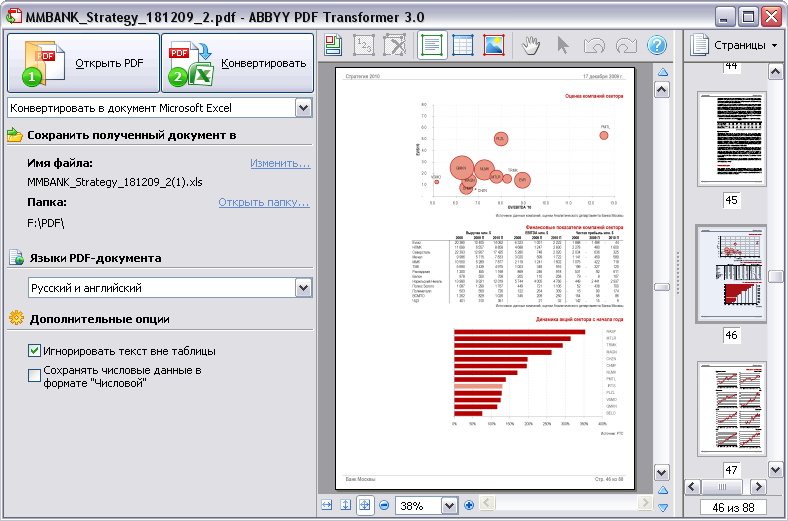Click the document scroll down arrow
788x521 pixels.
coord(662,472)
